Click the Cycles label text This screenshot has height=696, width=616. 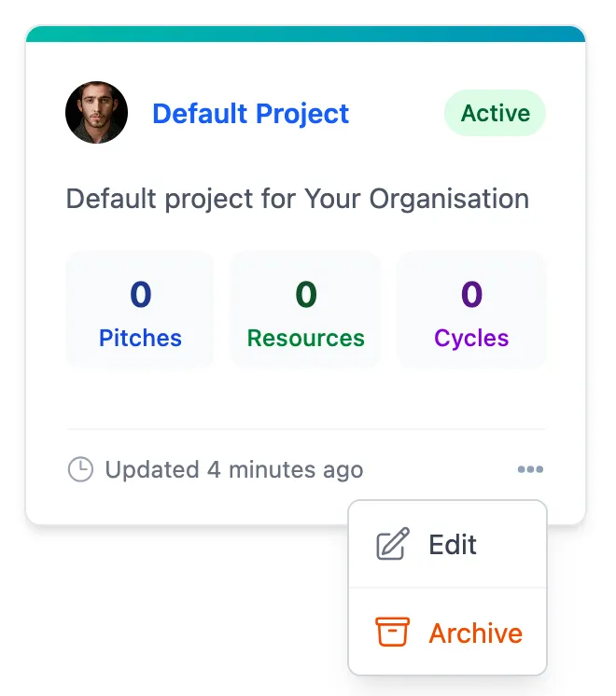pyautogui.click(x=471, y=339)
